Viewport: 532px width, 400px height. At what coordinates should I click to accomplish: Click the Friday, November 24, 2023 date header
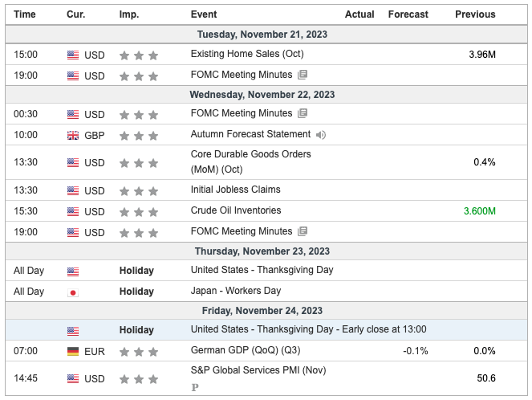(262, 311)
